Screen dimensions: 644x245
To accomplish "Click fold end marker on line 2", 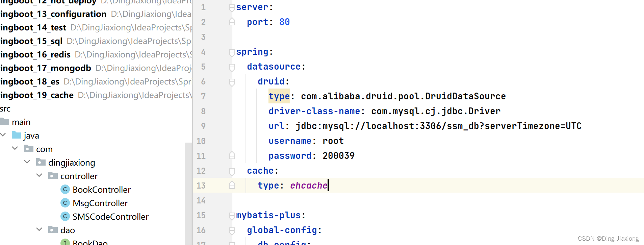I will pyautogui.click(x=232, y=22).
